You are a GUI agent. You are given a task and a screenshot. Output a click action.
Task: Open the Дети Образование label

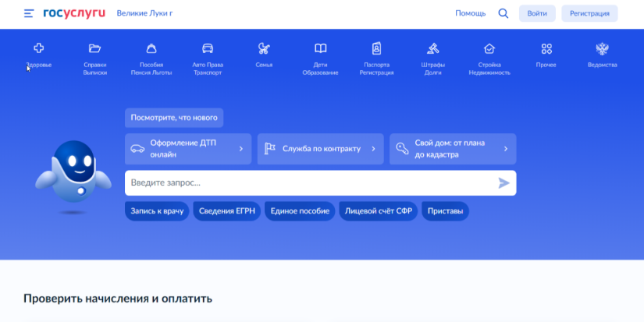(x=320, y=69)
